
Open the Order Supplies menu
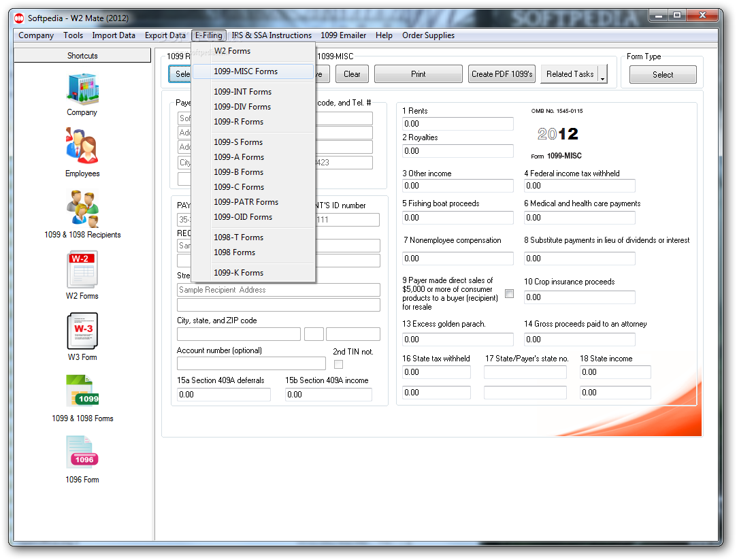coord(428,35)
